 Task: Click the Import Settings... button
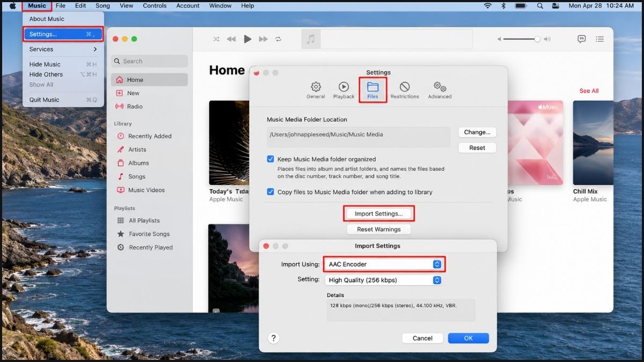(x=378, y=213)
